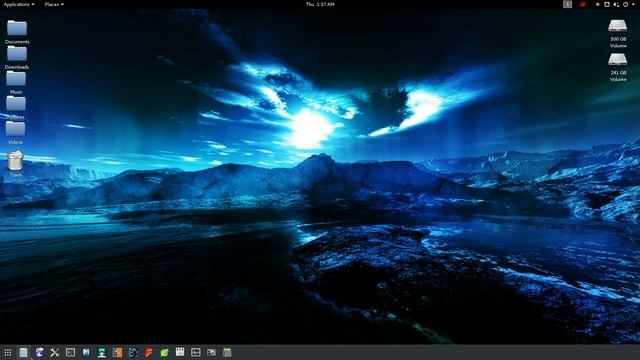Launch the green leaf Leafpad icon
640x360 pixels.
point(164,352)
